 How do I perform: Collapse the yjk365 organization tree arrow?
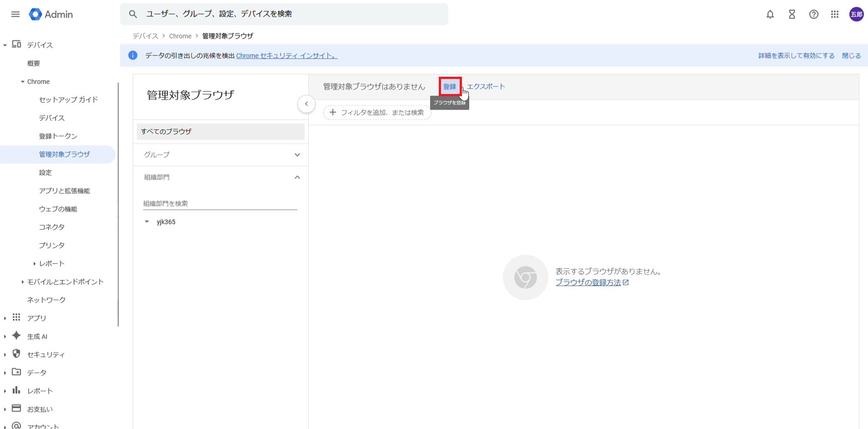[x=146, y=222]
